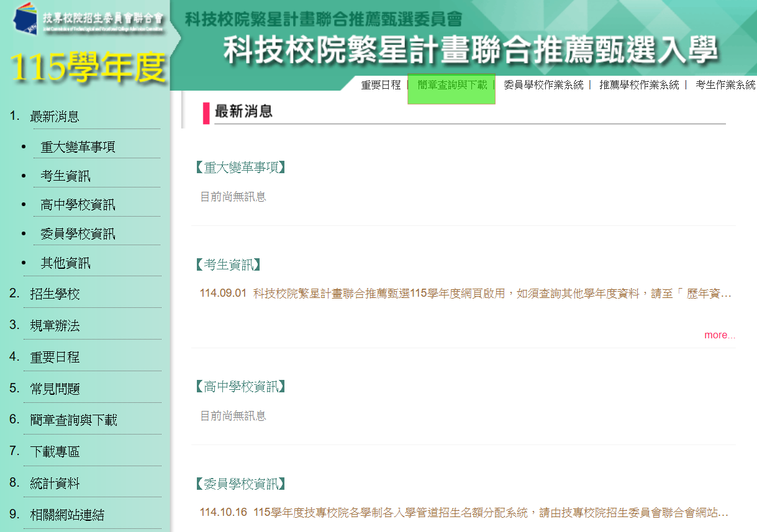Screen dimensions: 757x532
Task: Open 相關網站連結 in the sidebar
Action: [67, 515]
